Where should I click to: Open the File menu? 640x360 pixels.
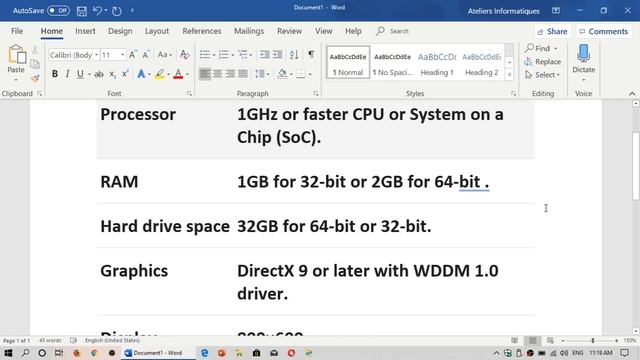[x=17, y=31]
